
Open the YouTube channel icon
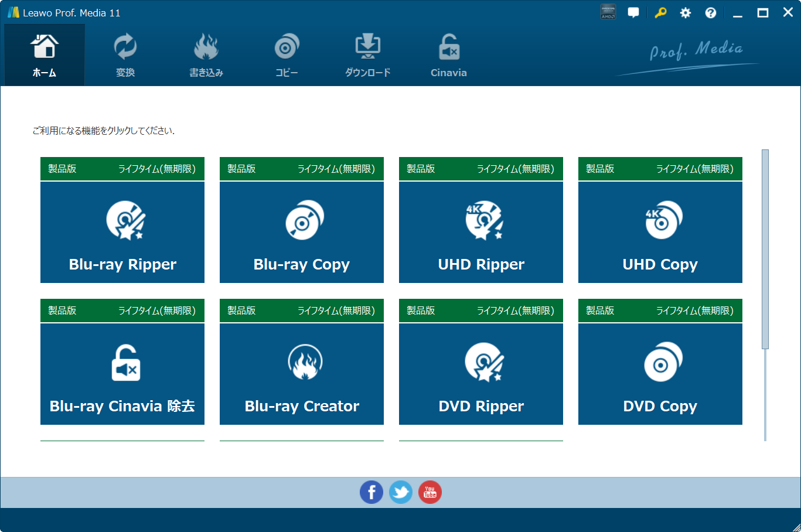(430, 492)
